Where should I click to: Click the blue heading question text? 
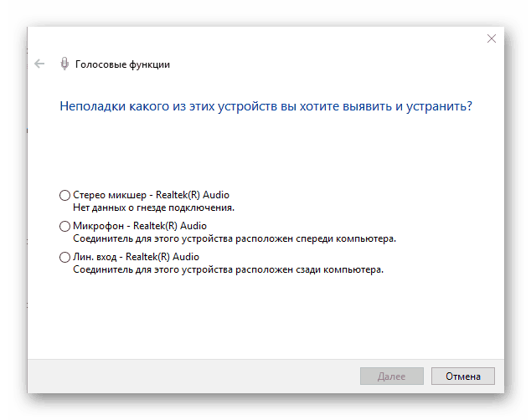pos(265,107)
